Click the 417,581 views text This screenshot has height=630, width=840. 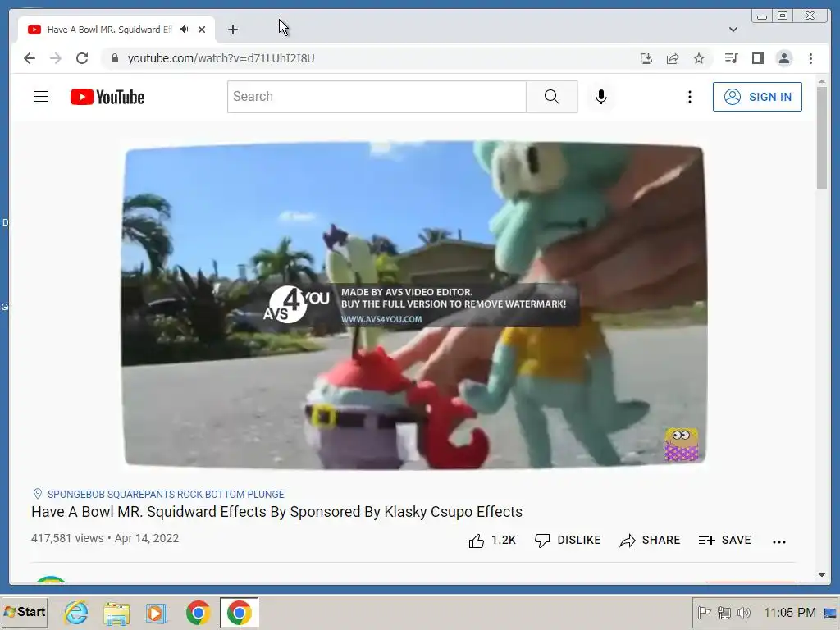click(67, 538)
